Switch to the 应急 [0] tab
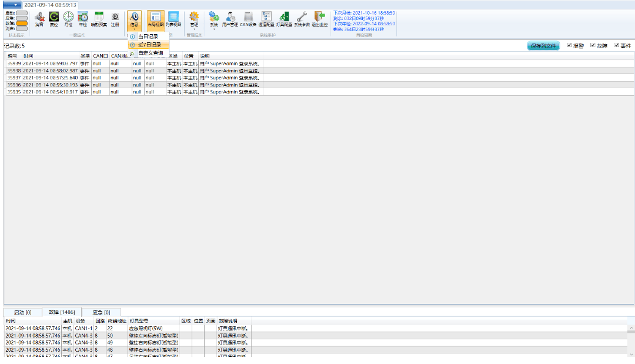The image size is (635, 364). pyautogui.click(x=101, y=312)
